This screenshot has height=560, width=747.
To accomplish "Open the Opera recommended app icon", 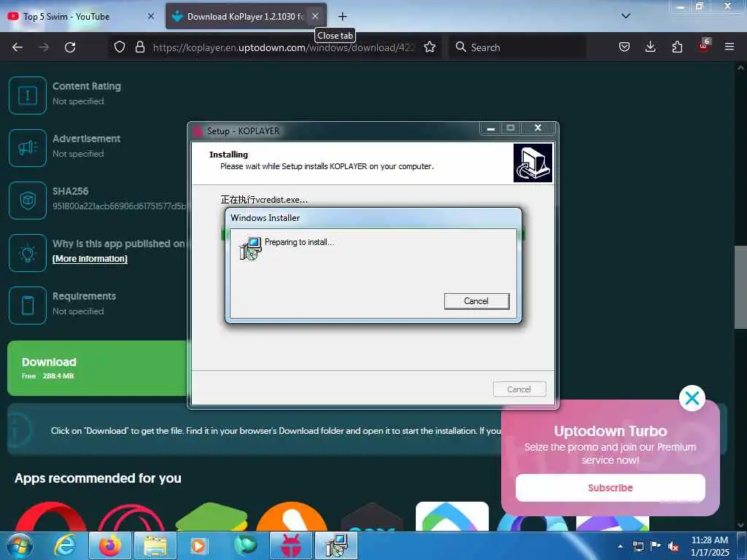I will pyautogui.click(x=50, y=517).
